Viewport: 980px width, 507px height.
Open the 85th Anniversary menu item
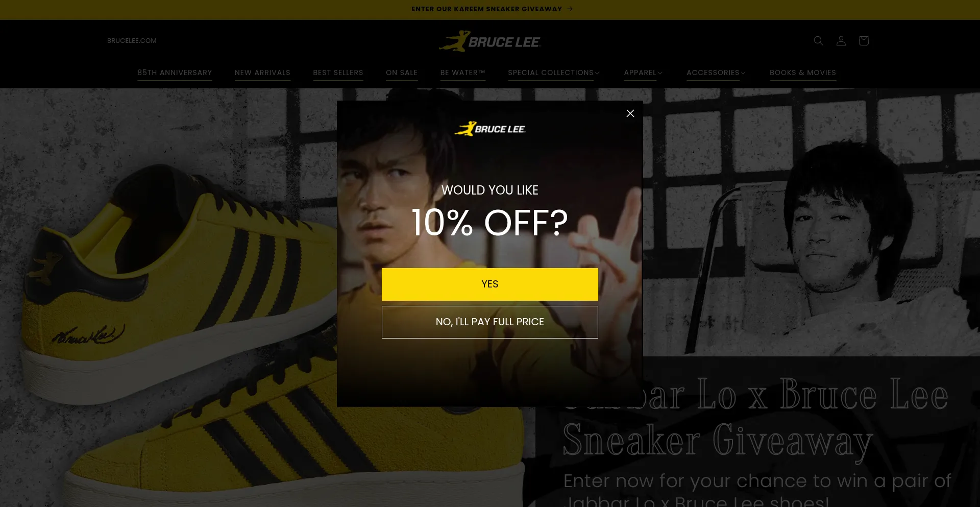click(175, 73)
